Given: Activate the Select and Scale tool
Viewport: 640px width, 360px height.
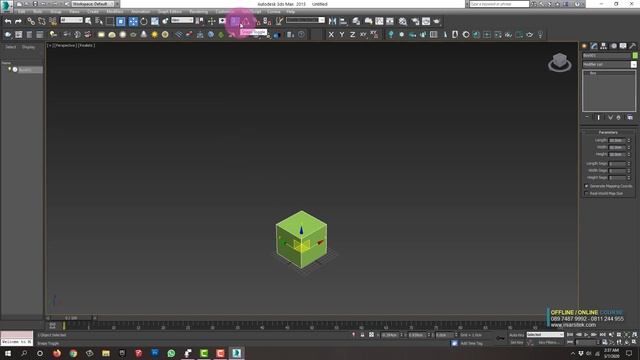Looking at the screenshot, I should pyautogui.click(x=155, y=21).
